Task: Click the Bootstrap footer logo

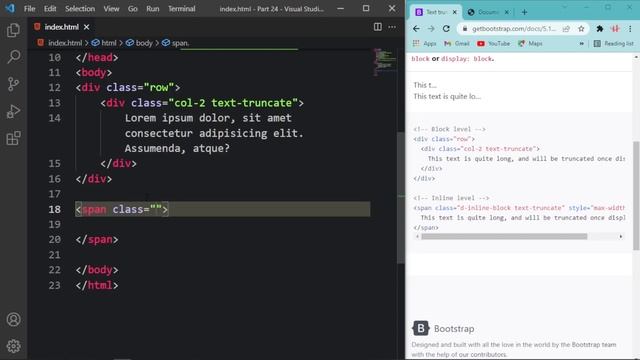Action: tap(420, 328)
